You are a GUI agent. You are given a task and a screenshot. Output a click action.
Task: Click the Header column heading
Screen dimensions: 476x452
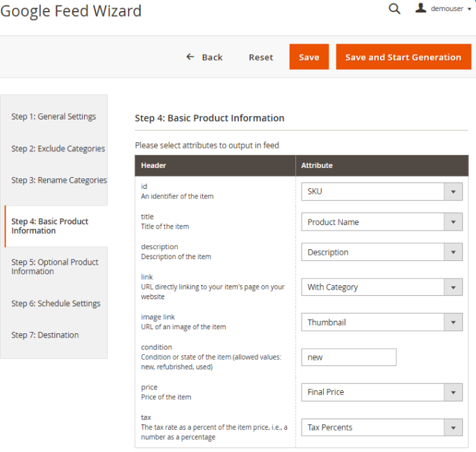click(154, 166)
